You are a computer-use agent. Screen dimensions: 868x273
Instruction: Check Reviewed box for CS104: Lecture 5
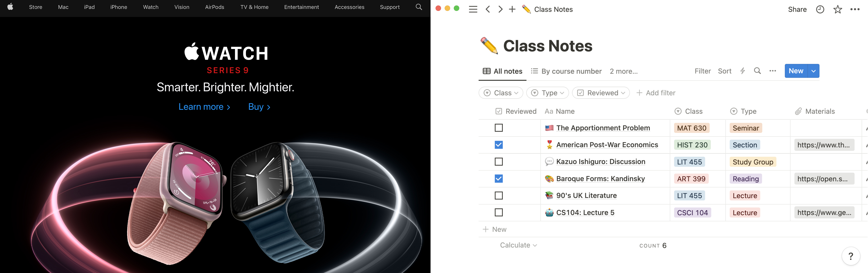click(x=499, y=212)
